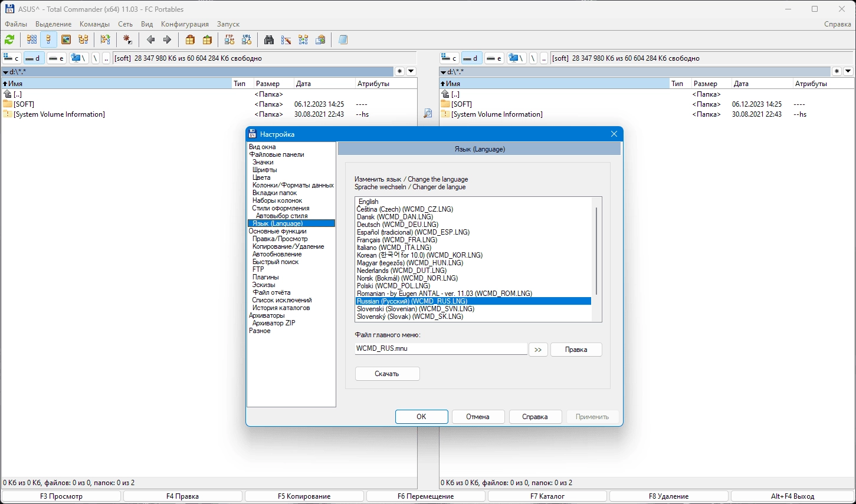
Task: Open right panel favorites asterisk button
Action: 837,71
